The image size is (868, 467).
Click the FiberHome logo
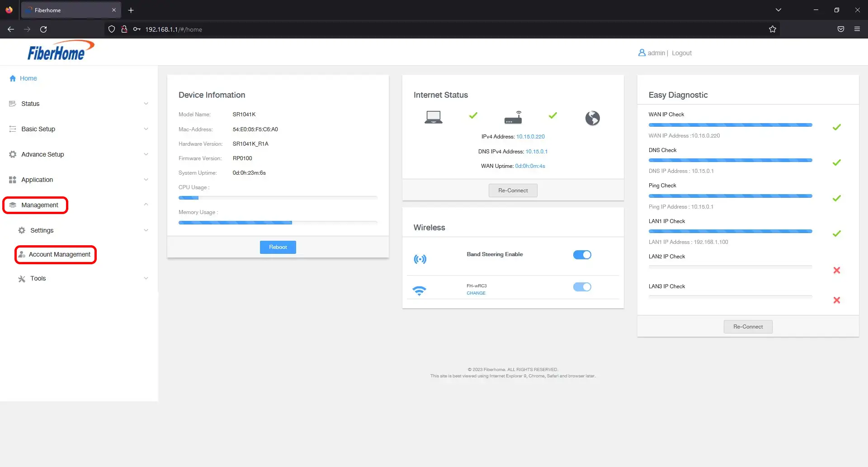pos(60,51)
